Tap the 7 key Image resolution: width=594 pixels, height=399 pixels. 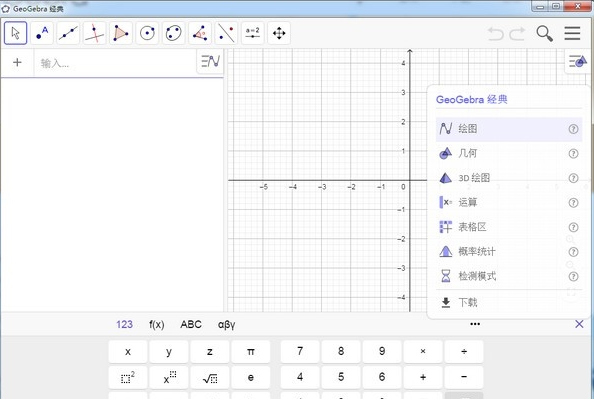(300, 352)
